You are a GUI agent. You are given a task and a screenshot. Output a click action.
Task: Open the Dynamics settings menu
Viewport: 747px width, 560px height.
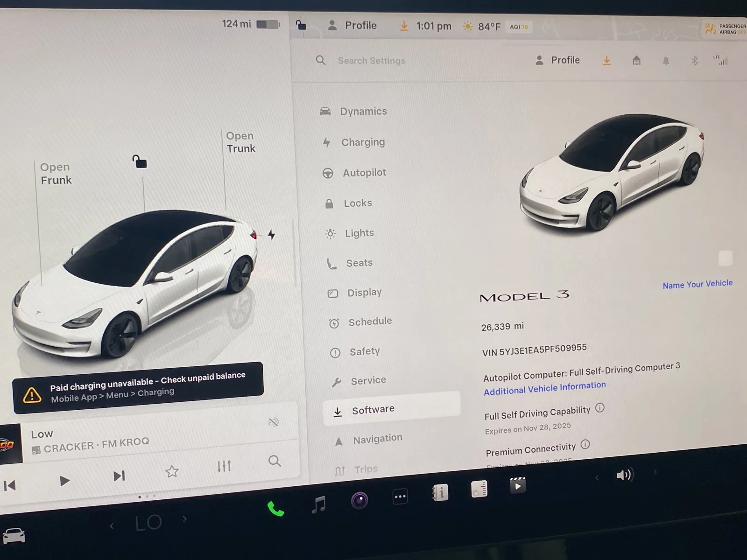[353, 112]
